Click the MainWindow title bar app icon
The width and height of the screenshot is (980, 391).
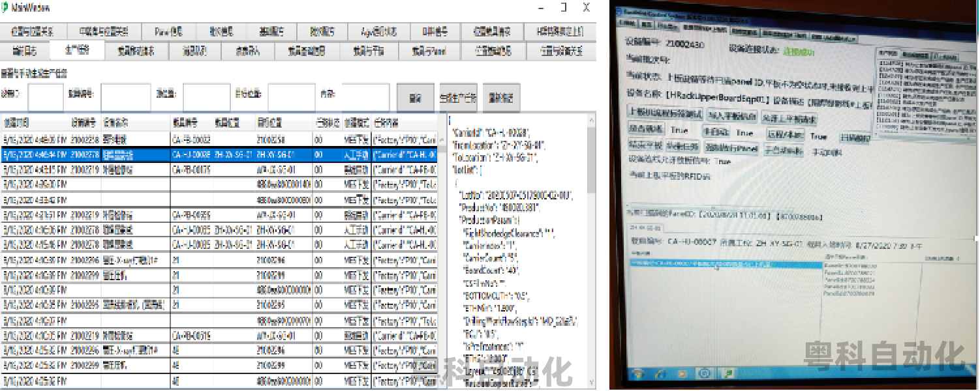(x=6, y=7)
